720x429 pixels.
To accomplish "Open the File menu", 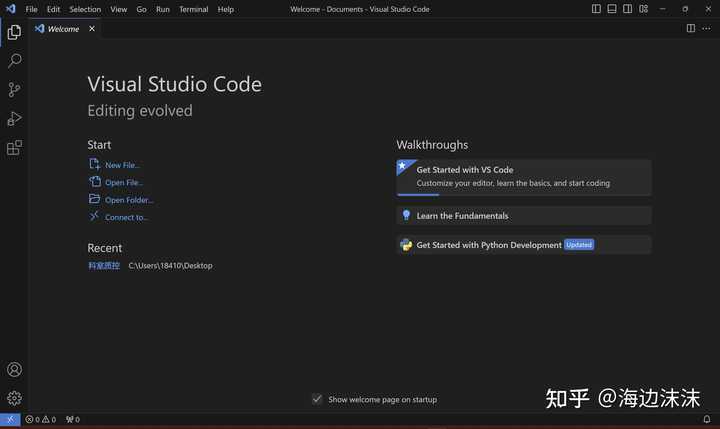I will (32, 9).
